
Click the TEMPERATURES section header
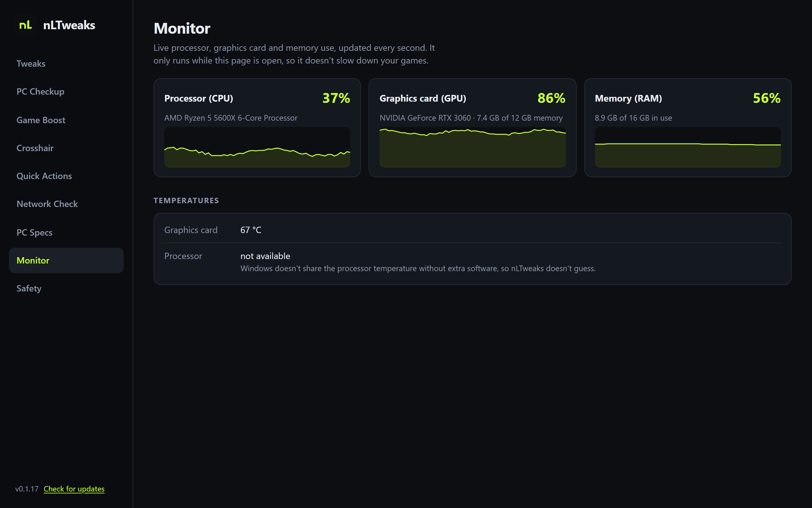(x=186, y=201)
